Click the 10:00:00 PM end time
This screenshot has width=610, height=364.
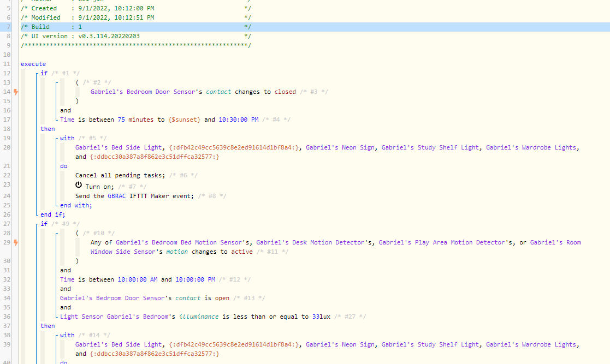coord(195,279)
